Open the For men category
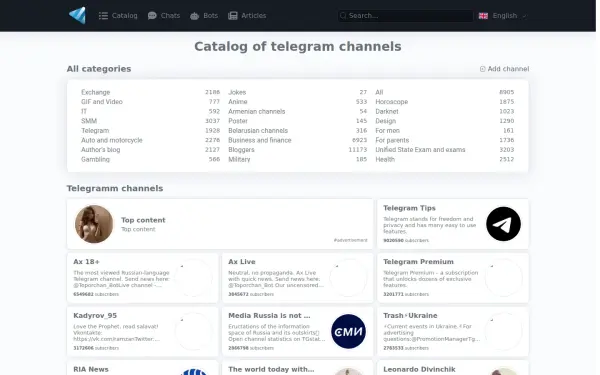 388,130
